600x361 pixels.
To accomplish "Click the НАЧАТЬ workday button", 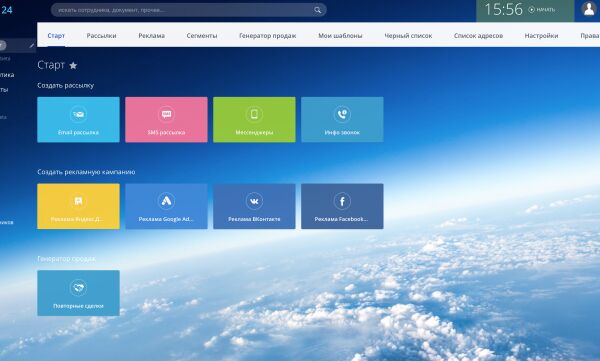I will pos(541,10).
